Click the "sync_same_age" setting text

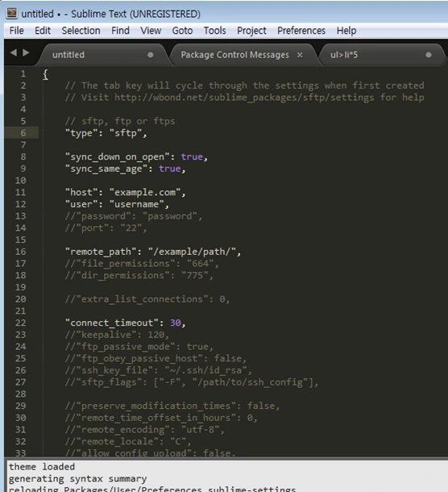(x=106, y=169)
